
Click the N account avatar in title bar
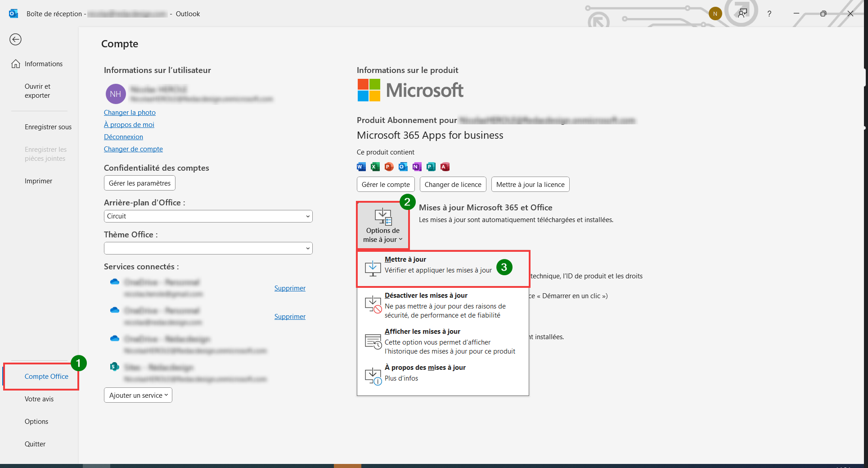[x=715, y=14]
